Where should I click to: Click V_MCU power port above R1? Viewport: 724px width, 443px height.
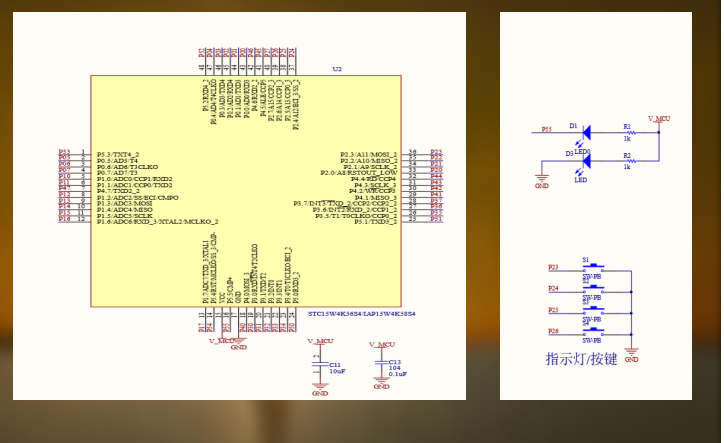coord(659,120)
